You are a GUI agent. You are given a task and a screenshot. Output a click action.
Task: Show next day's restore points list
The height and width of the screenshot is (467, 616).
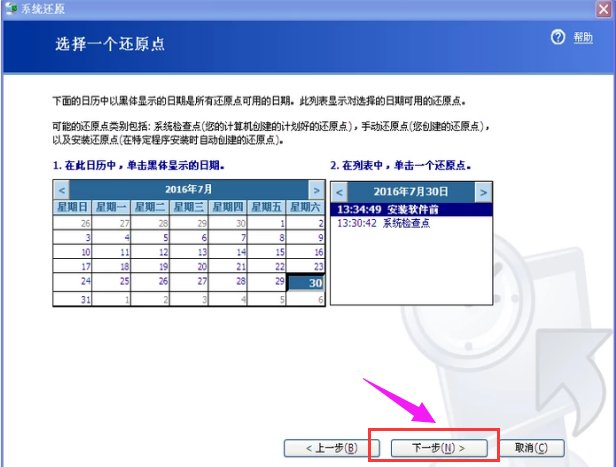coord(483,191)
